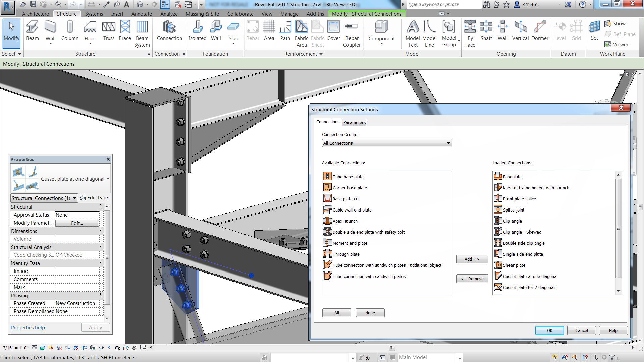
Task: Select the Floor tool
Action: click(90, 32)
